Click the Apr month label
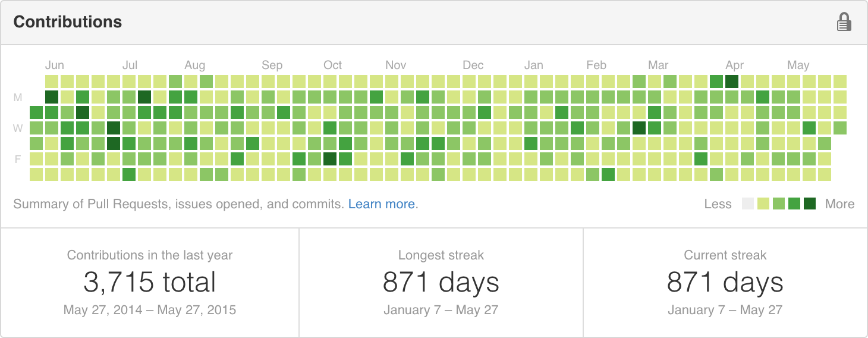The image size is (868, 338). [x=735, y=65]
